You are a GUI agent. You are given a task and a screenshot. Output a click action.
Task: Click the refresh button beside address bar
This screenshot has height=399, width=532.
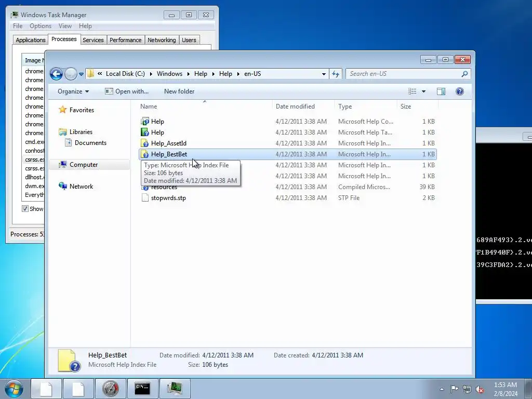pyautogui.click(x=336, y=74)
